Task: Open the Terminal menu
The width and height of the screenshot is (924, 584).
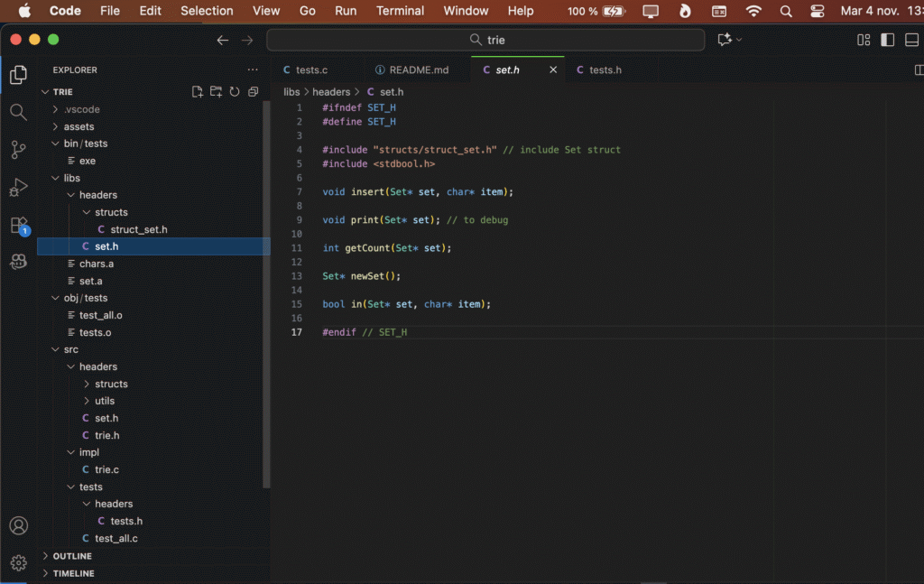Action: 400,11
